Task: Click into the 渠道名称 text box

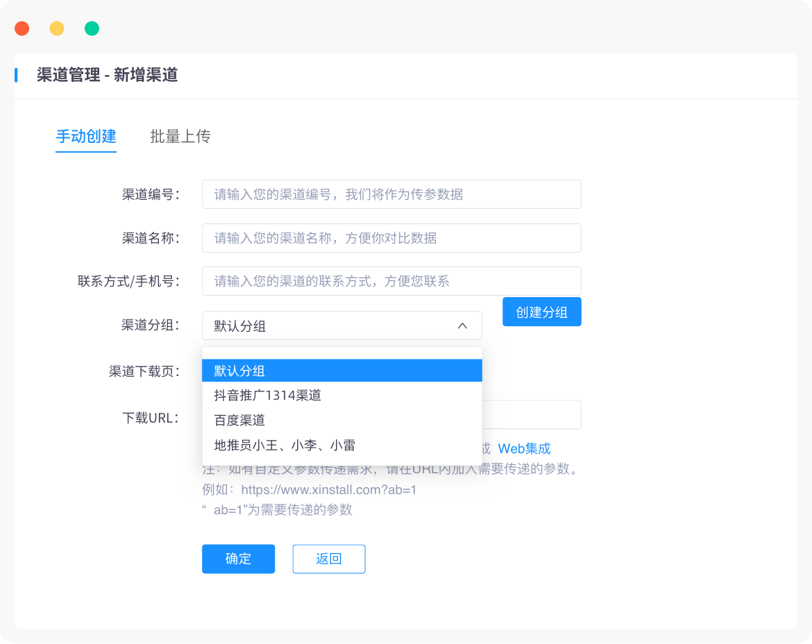Action: point(391,238)
